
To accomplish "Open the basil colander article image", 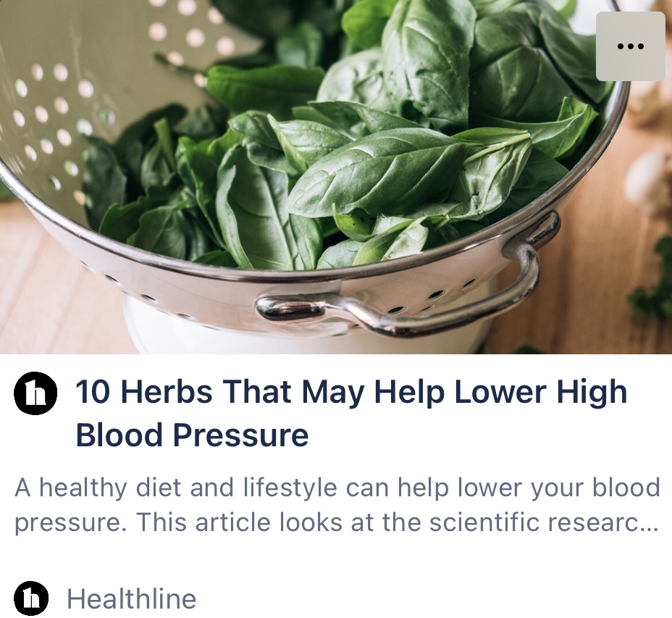I will tap(336, 177).
